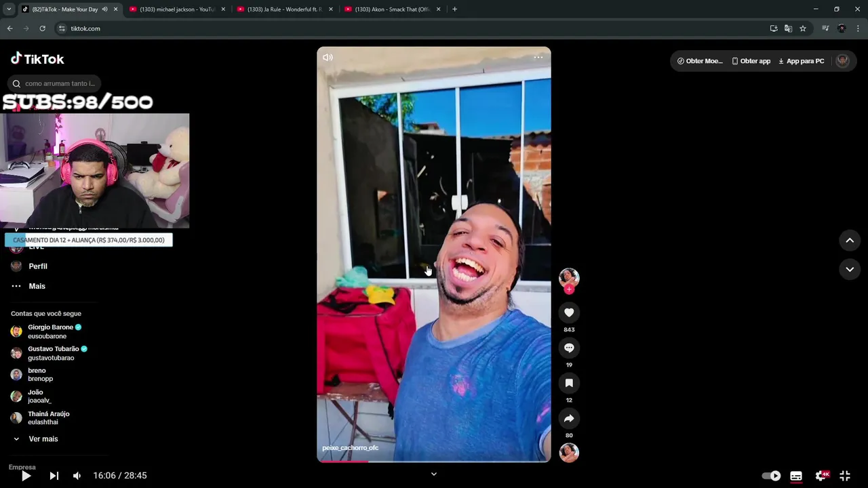Exit YouTube fullscreen mode
The image size is (868, 488).
tap(845, 476)
